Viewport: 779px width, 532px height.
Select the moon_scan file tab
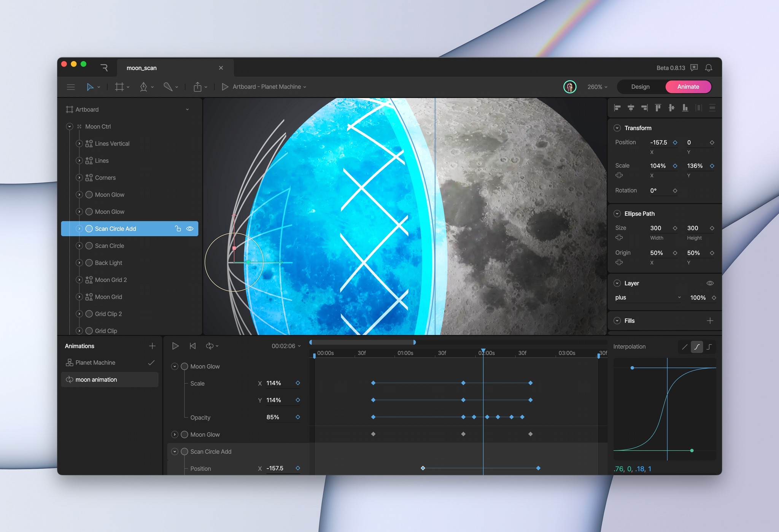141,68
